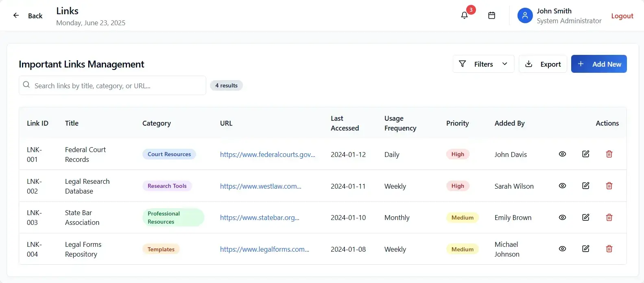Expand the Filters dropdown
Image resolution: width=644 pixels, height=283 pixels.
click(483, 64)
